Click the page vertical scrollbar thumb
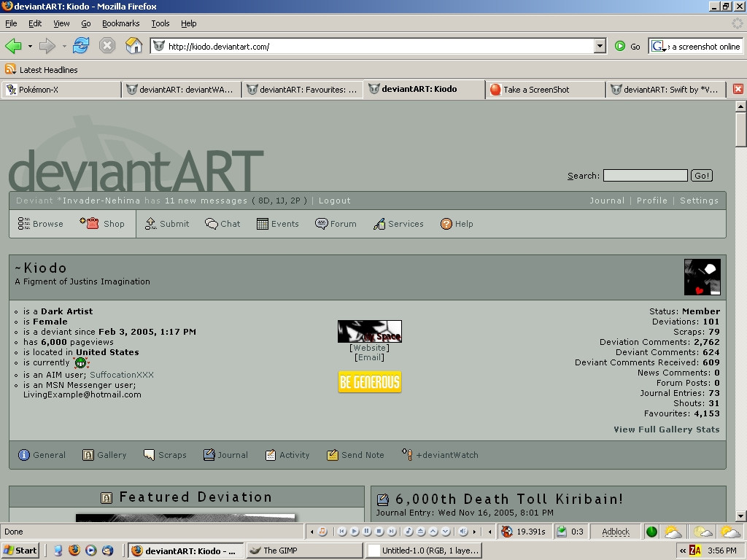This screenshot has height=560, width=747. 740,130
